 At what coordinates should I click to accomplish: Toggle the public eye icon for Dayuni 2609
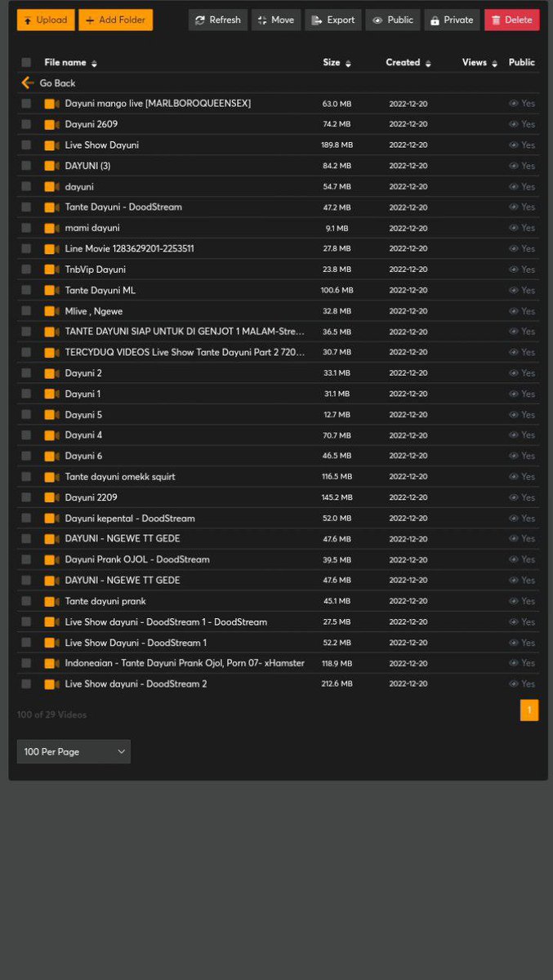[x=514, y=124]
